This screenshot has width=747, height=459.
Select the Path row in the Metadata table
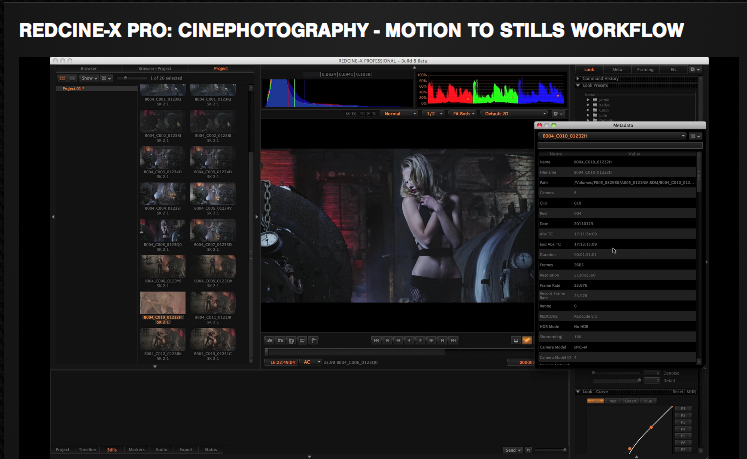[x=617, y=183]
